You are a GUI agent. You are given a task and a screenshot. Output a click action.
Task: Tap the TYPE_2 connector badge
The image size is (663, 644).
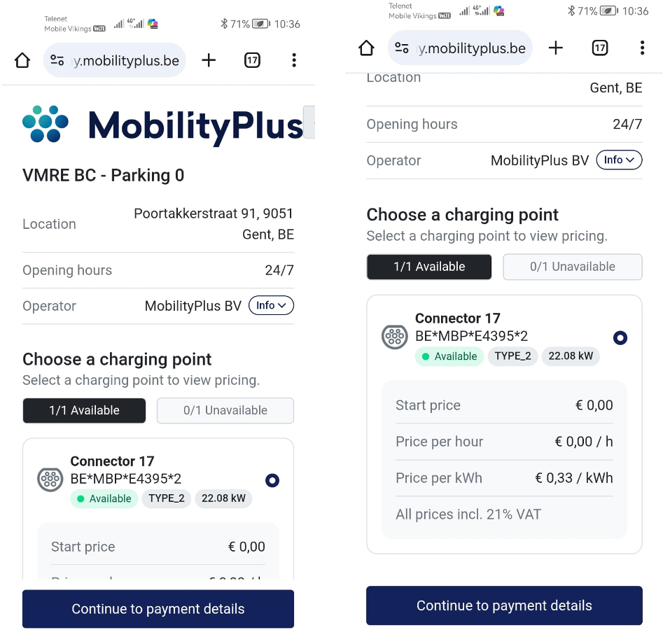[x=167, y=498]
